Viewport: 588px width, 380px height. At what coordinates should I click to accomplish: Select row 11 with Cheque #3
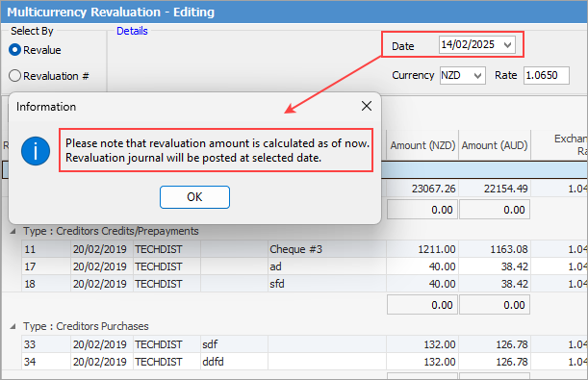[x=304, y=249]
